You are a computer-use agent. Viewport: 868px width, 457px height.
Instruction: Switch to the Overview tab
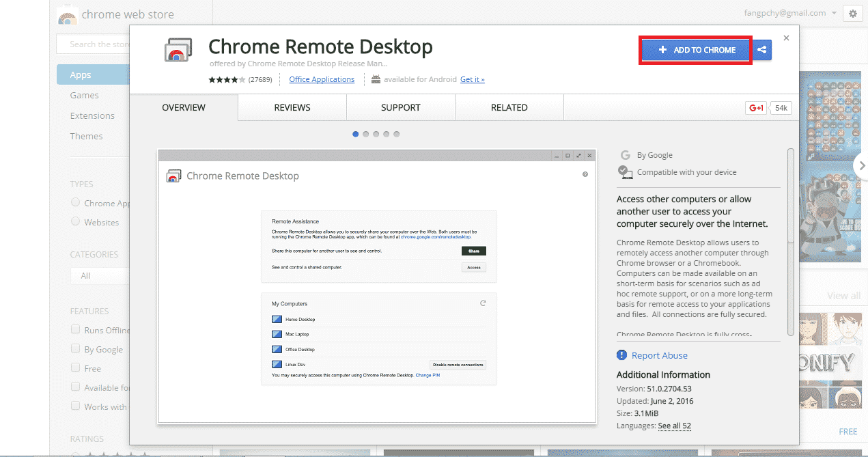(x=184, y=108)
